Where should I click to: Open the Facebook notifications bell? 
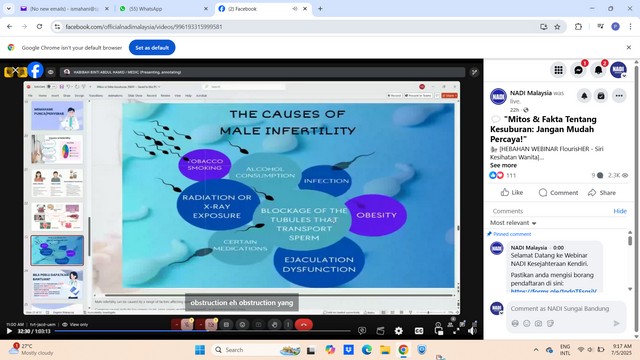pyautogui.click(x=598, y=70)
